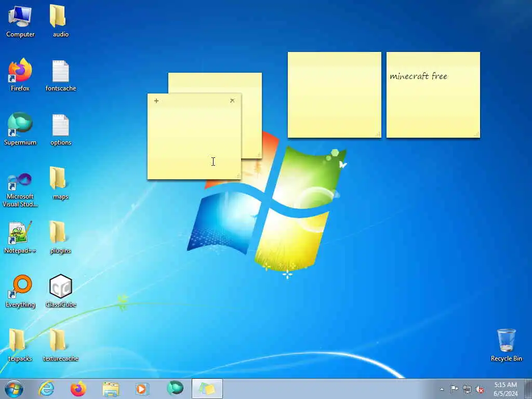Select the empty sticky note next to minecraft note
Image resolution: width=532 pixels, height=399 pixels.
335,95
